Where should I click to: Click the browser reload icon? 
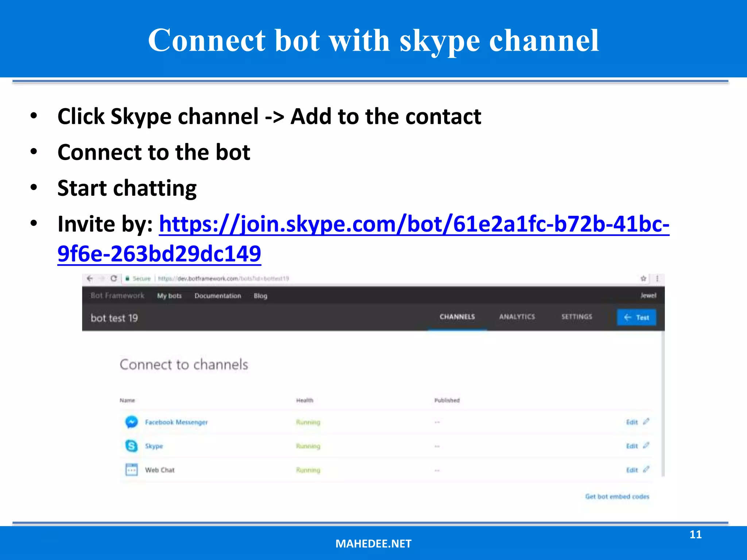[x=113, y=279]
